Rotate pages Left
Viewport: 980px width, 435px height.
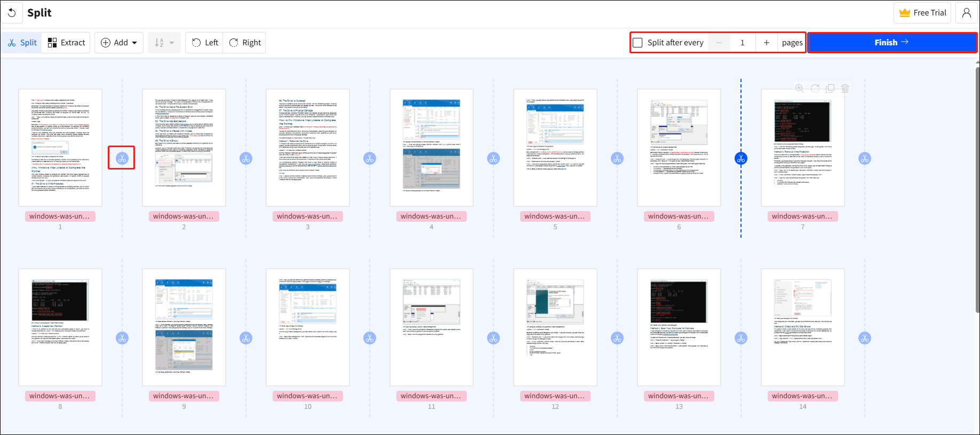pos(205,43)
